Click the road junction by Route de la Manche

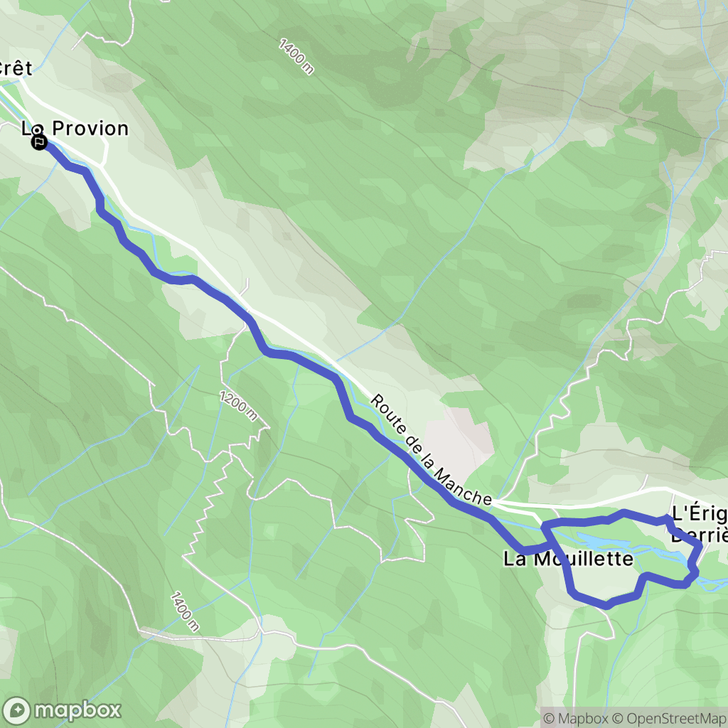pyautogui.click(x=495, y=503)
